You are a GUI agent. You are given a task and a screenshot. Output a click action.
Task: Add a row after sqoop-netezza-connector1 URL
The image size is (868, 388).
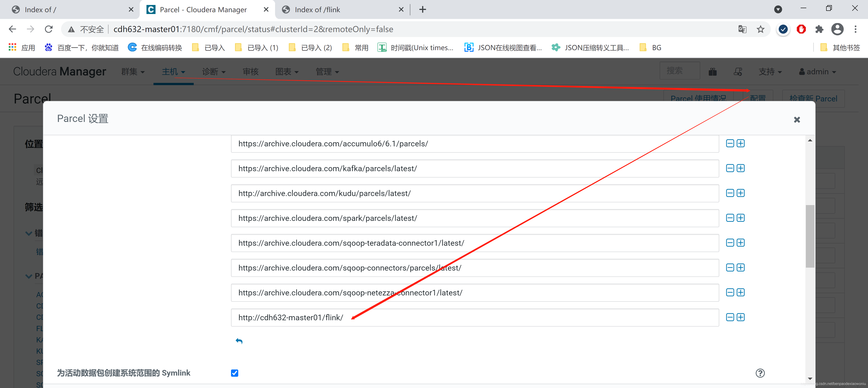point(741,292)
